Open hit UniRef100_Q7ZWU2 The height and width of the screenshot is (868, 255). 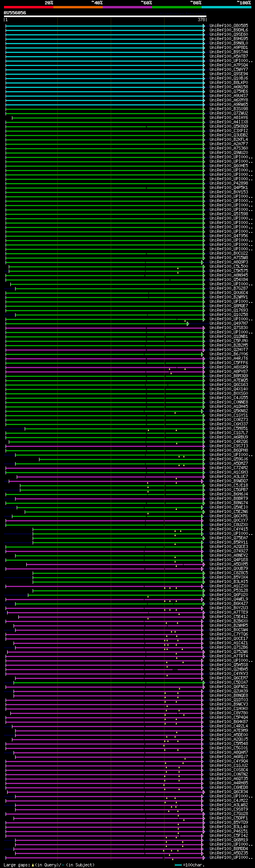[x=229, y=113]
